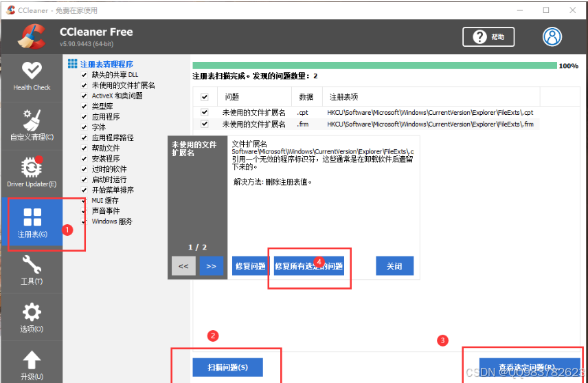Uncheck the .frm result row checkbox
Screen dimensions: 588x383
click(205, 124)
